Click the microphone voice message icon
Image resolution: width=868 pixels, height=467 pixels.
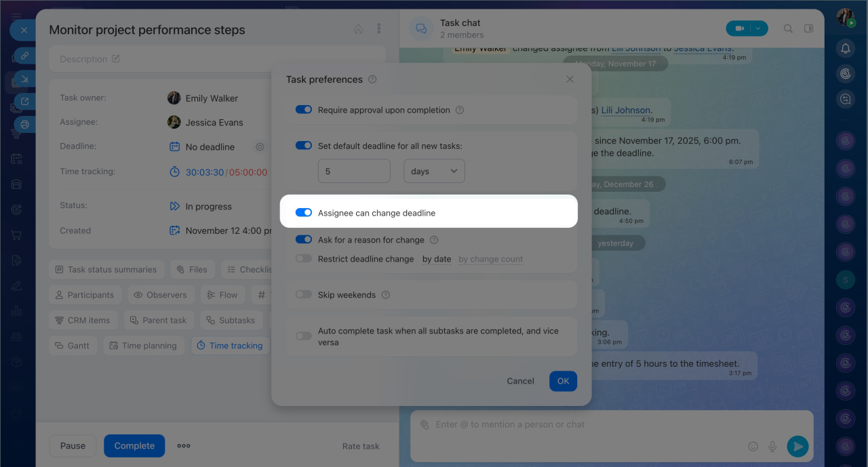click(x=772, y=446)
